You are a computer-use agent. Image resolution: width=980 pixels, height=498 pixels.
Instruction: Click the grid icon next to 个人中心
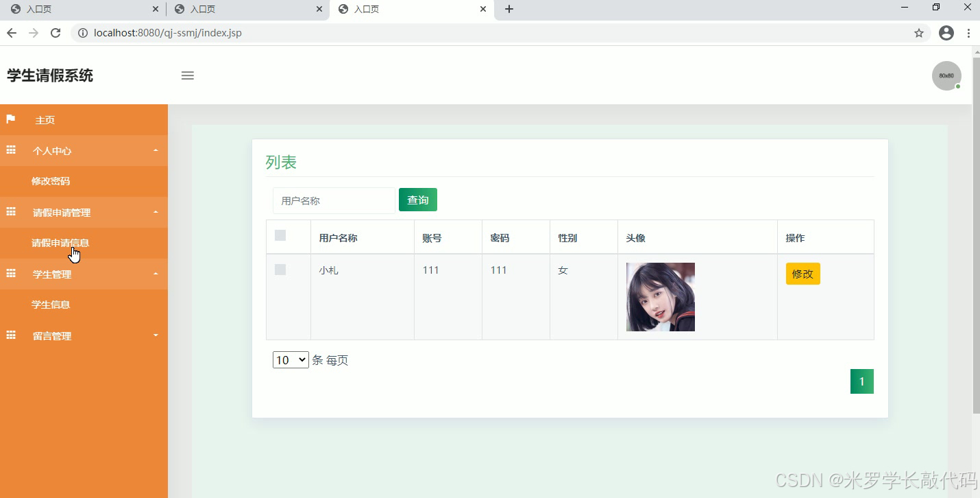point(10,150)
